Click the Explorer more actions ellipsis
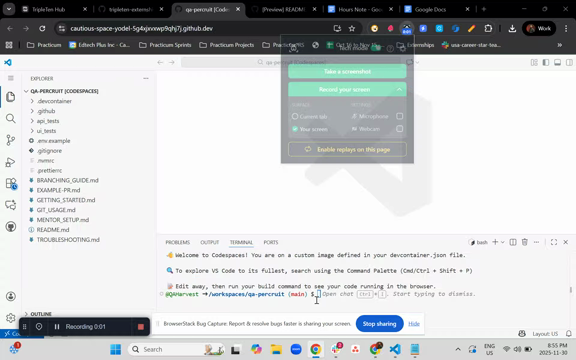The height and width of the screenshot is (360, 576). pyautogui.click(x=146, y=78)
